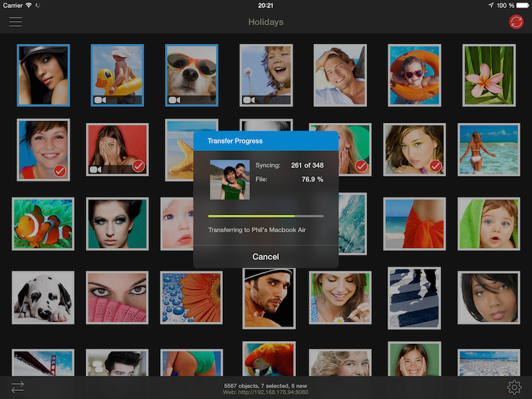Select the woman with black bob photo

[489, 297]
